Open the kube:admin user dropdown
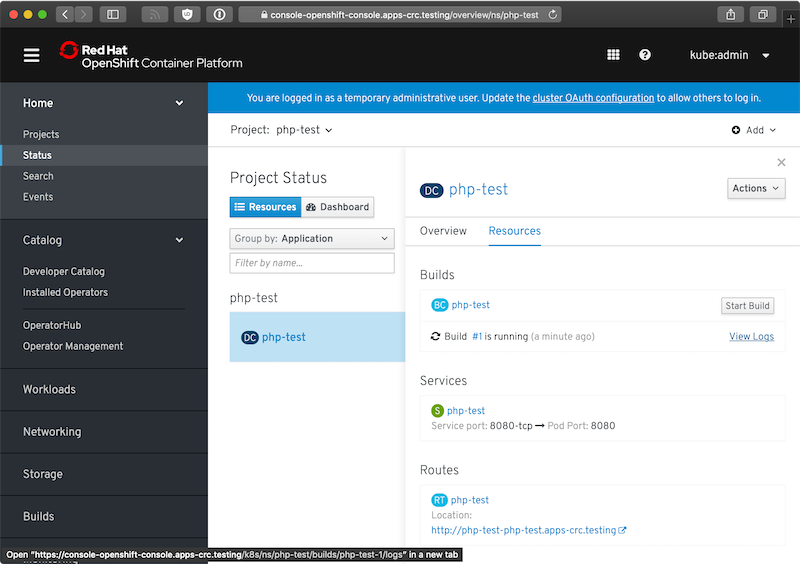 click(730, 55)
